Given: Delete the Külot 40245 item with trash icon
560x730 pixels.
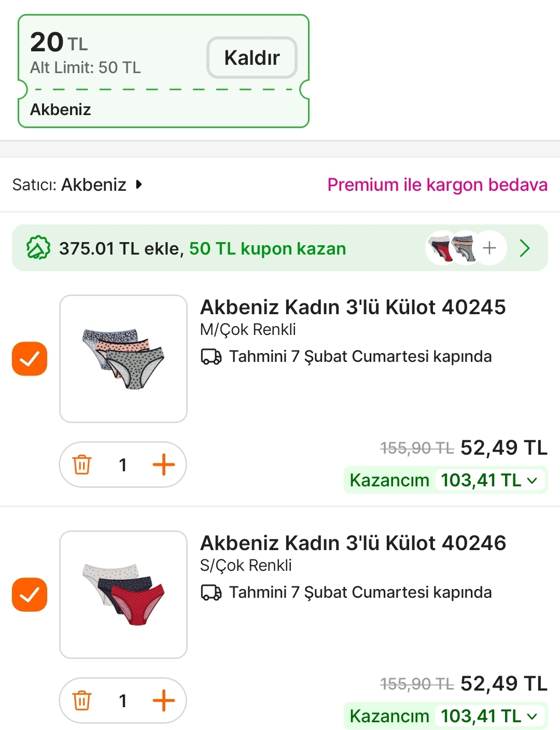Looking at the screenshot, I should pyautogui.click(x=82, y=465).
